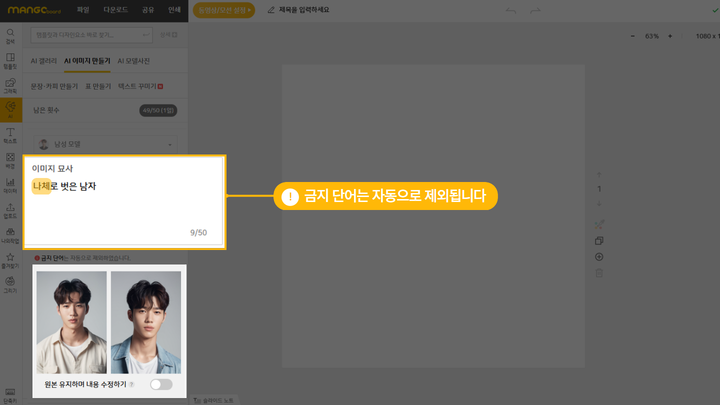Click the 상세 detail search button
Image resolution: width=720 pixels, height=405 pixels.
point(168,35)
